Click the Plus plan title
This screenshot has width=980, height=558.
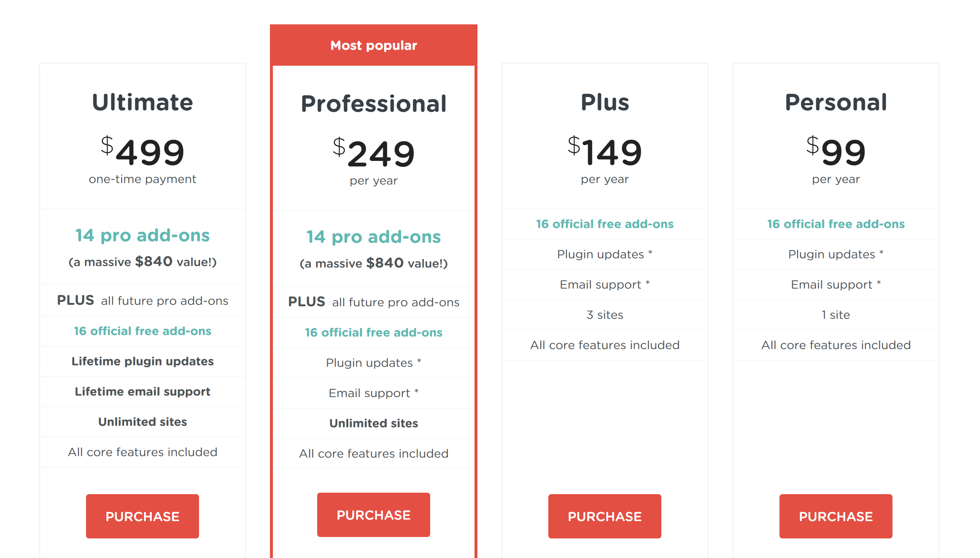604,101
